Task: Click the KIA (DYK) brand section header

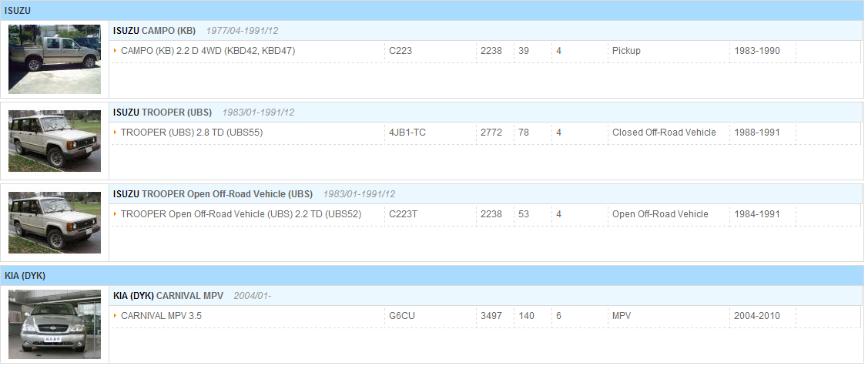Action: tap(432, 275)
